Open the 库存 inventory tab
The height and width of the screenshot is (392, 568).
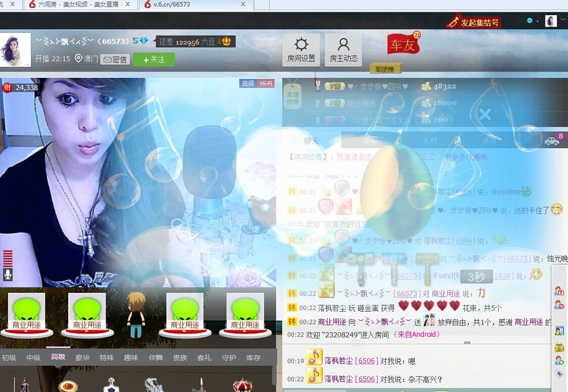point(253,358)
